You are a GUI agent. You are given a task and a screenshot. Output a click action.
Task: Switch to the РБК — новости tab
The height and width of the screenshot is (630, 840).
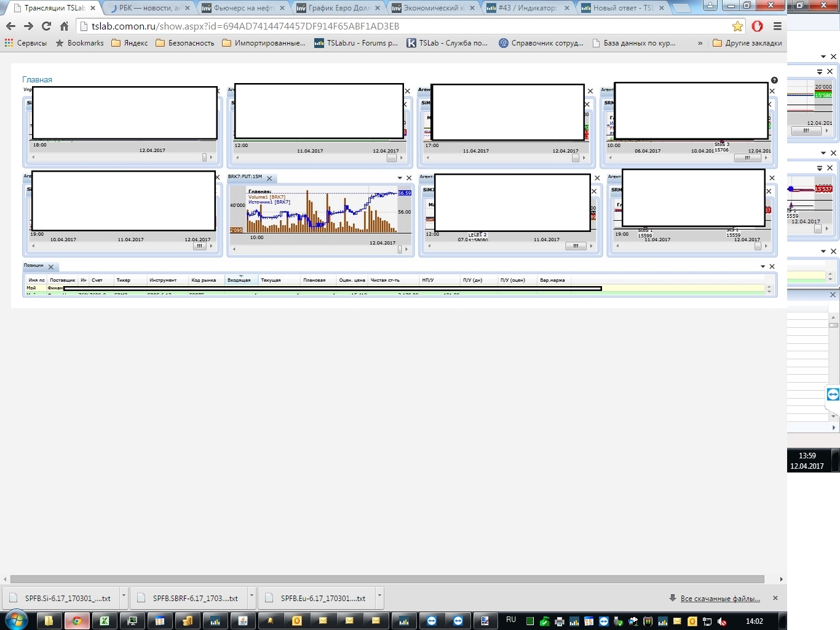pos(149,8)
